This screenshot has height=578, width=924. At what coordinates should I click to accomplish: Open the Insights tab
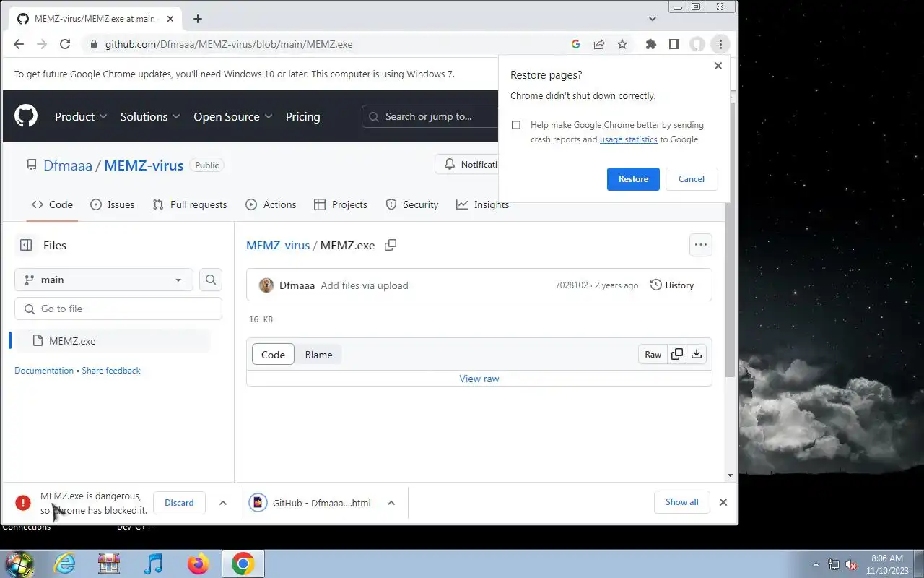(x=482, y=204)
